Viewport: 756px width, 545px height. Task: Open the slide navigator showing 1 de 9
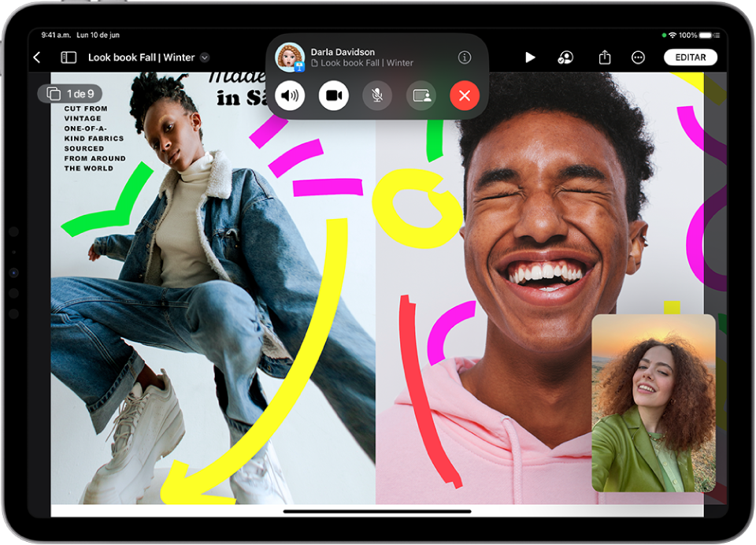pyautogui.click(x=72, y=93)
